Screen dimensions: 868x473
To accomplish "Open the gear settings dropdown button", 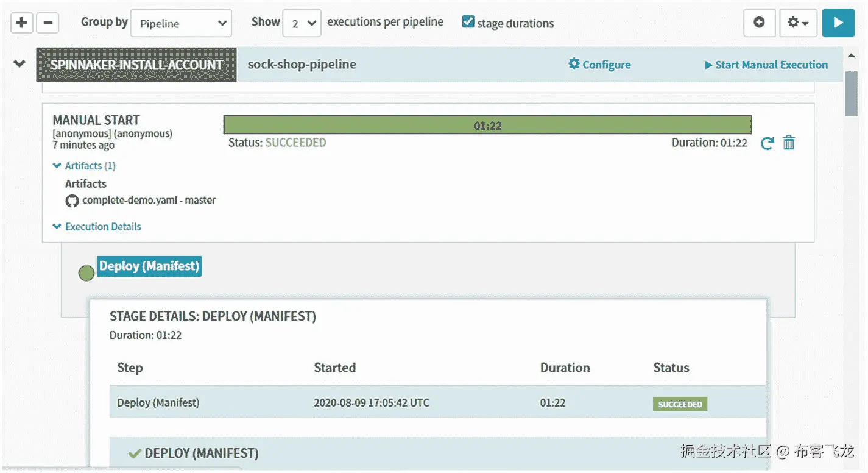I will click(x=798, y=23).
